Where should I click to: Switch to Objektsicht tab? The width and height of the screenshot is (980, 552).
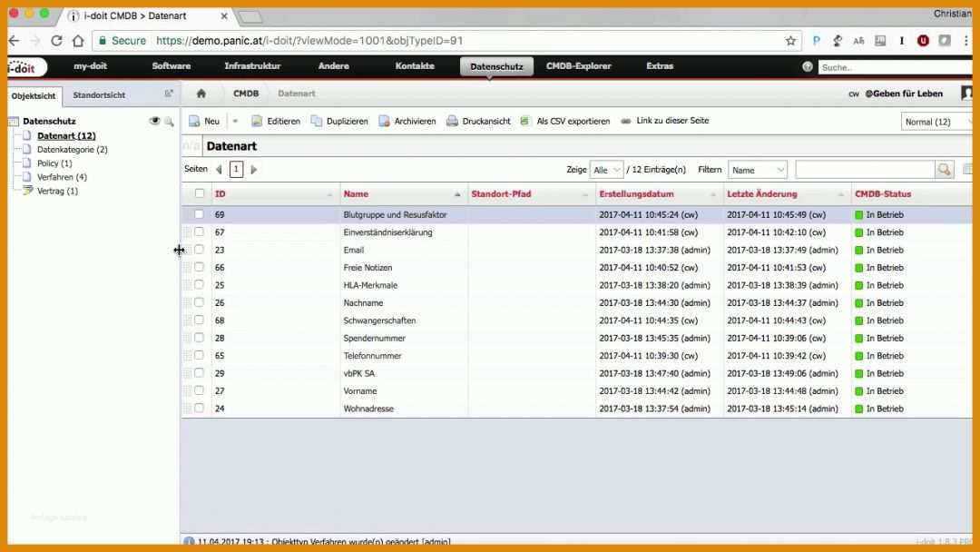click(x=34, y=95)
